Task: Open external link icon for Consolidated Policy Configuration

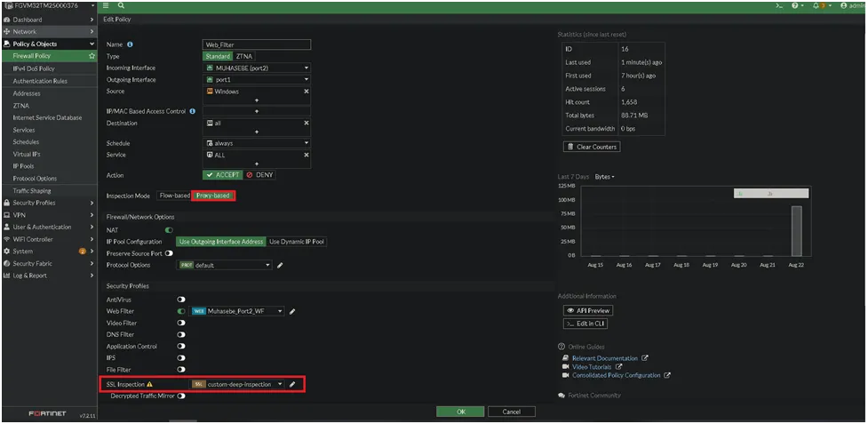Action: 667,375
